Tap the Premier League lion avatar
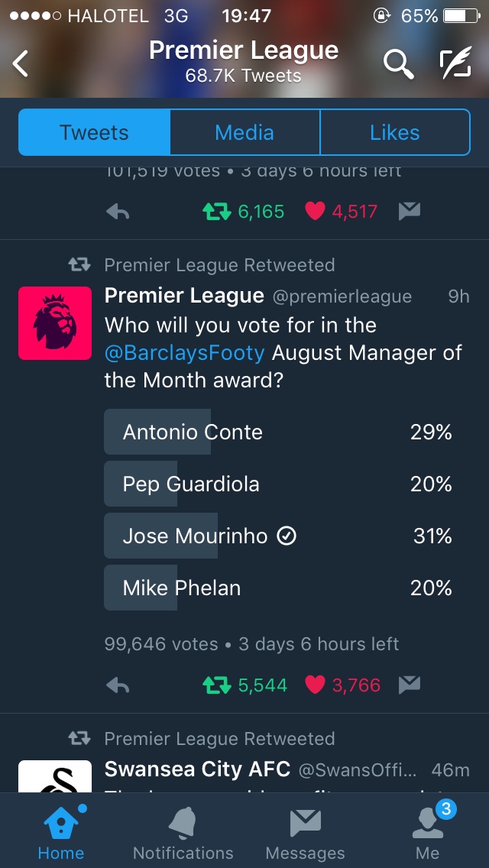The width and height of the screenshot is (489, 868). tap(55, 322)
